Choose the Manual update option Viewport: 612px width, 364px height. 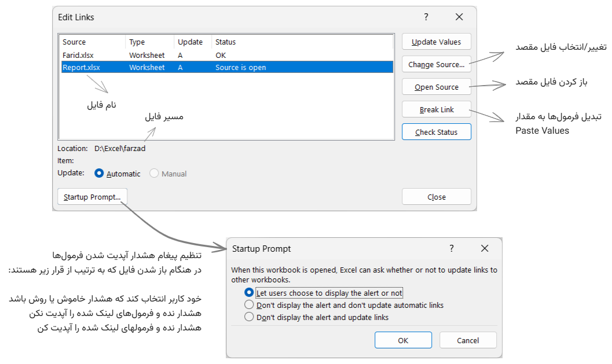155,174
